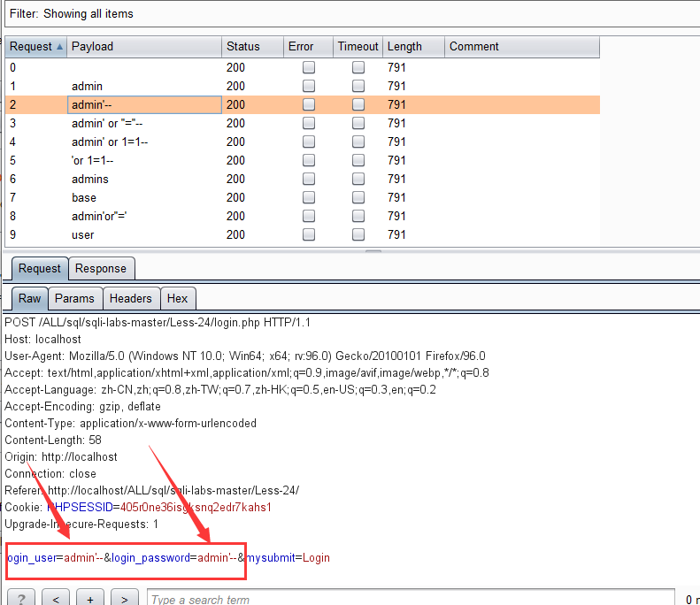This screenshot has width=700, height=605.
Task: Click the login_password parameter in body
Action: (x=174, y=558)
